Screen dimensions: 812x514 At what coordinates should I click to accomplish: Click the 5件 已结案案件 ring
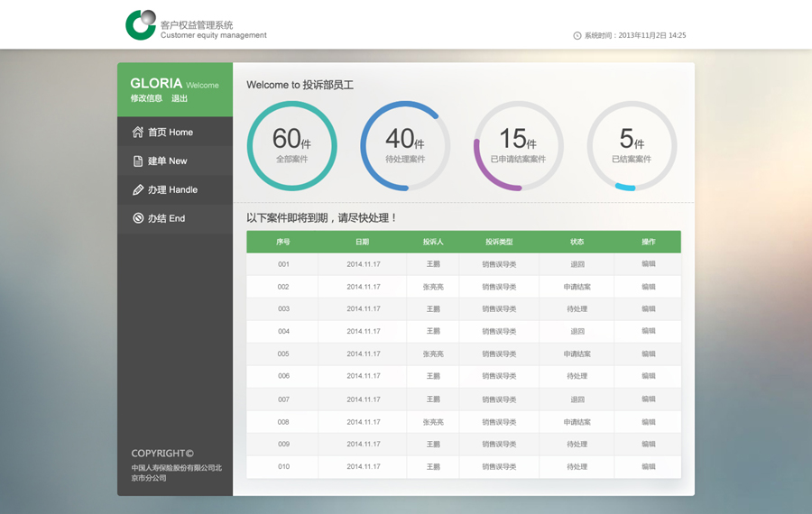click(632, 145)
